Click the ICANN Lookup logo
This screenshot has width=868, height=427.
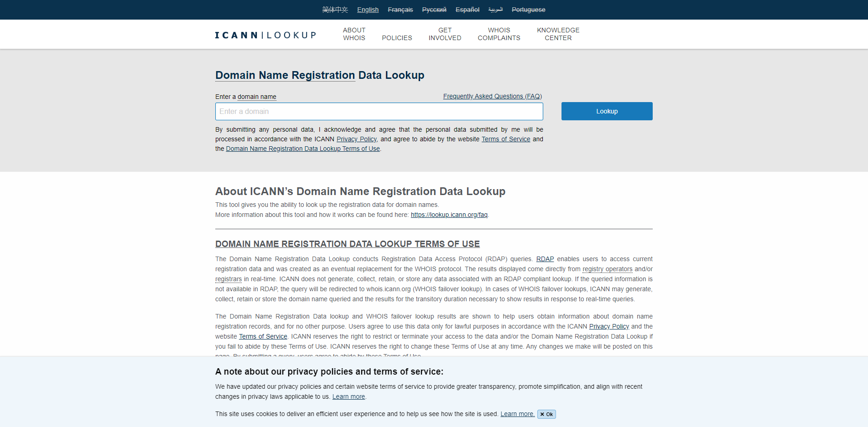coord(265,35)
